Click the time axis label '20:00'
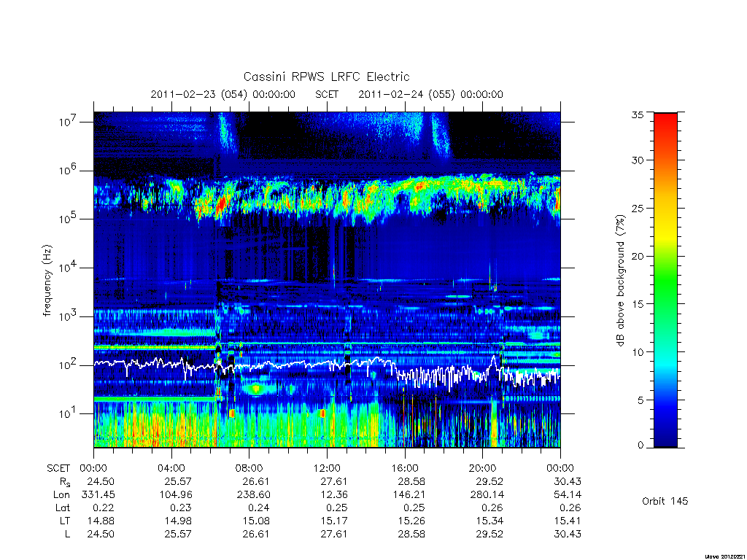The height and width of the screenshot is (560, 747). pyautogui.click(x=483, y=469)
